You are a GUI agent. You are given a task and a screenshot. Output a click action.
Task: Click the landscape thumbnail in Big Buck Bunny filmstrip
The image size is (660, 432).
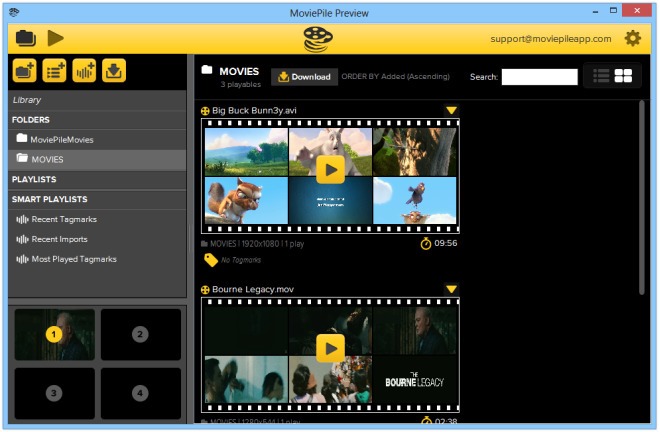pyautogui.click(x=246, y=152)
